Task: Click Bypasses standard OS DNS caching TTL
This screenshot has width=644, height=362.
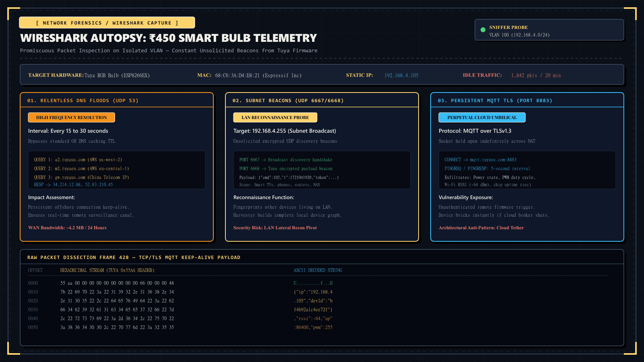Action: click(72, 141)
